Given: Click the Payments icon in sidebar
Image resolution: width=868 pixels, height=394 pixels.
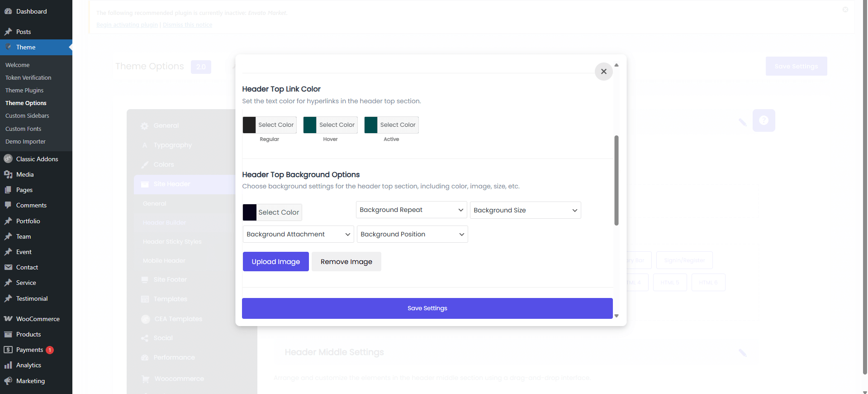Looking at the screenshot, I should (8, 350).
